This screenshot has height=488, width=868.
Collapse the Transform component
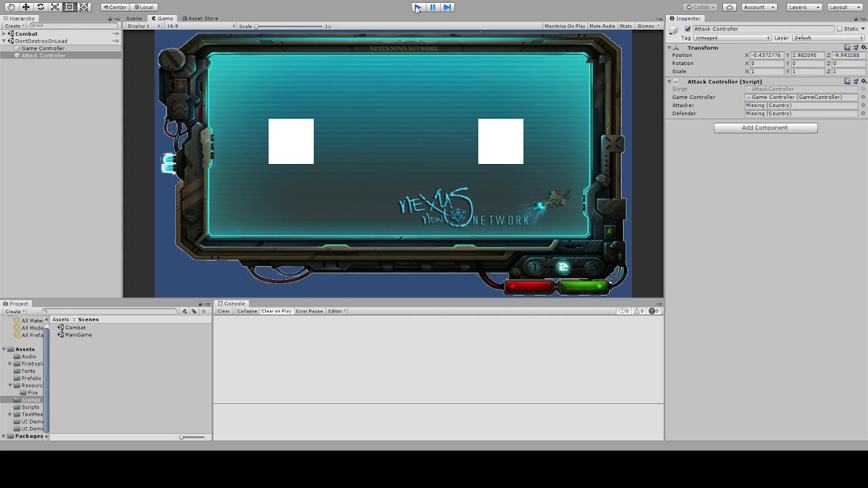tap(669, 47)
